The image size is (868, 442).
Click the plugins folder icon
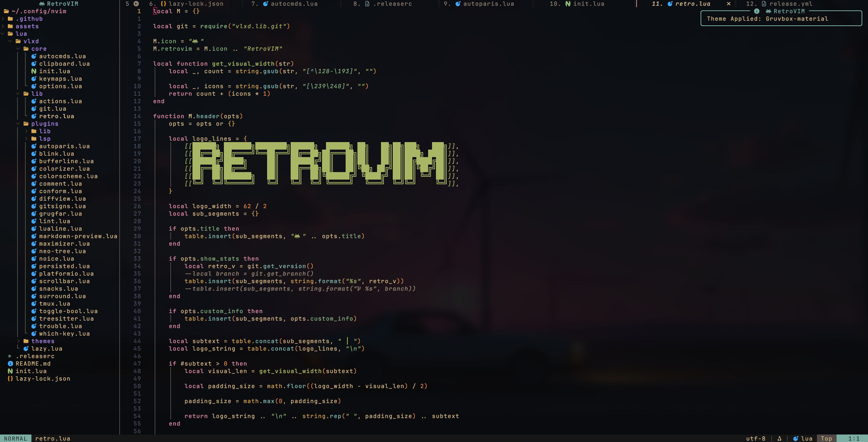click(x=26, y=124)
